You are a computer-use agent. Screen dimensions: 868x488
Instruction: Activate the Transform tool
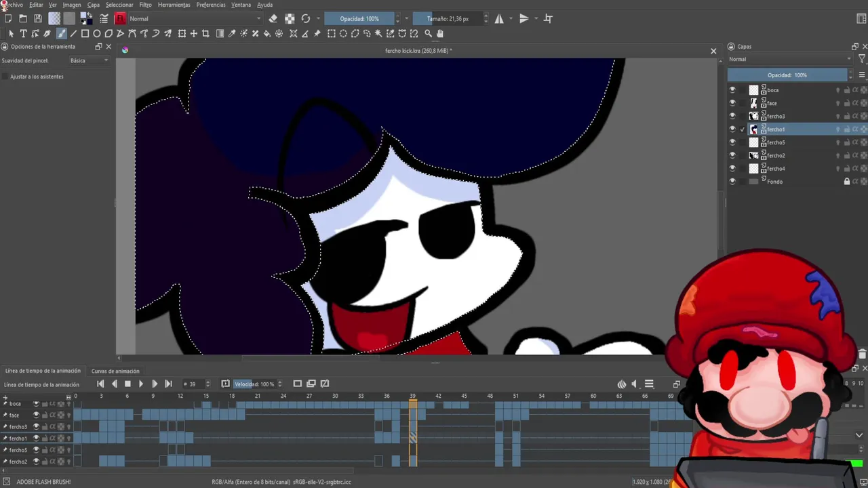[x=182, y=33]
